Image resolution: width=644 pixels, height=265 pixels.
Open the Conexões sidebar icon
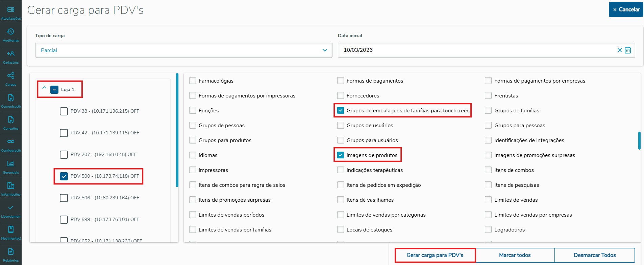click(x=11, y=119)
